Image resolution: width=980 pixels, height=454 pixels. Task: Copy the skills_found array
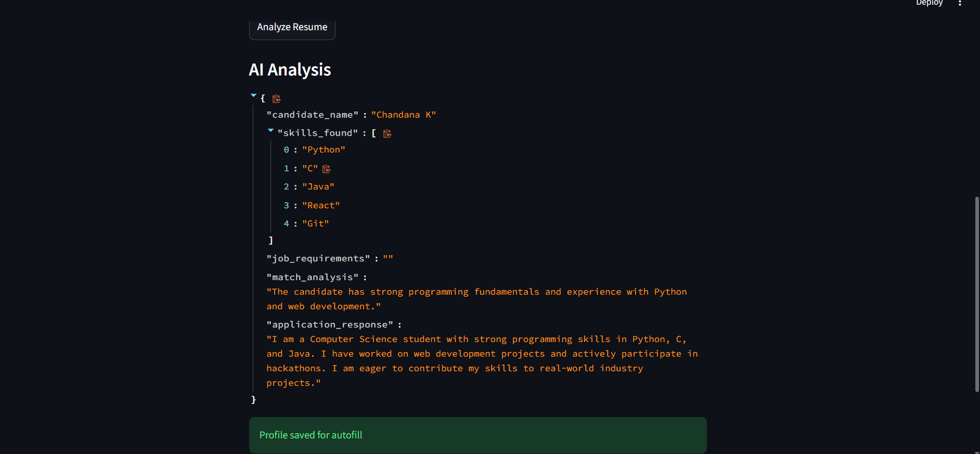pos(387,134)
